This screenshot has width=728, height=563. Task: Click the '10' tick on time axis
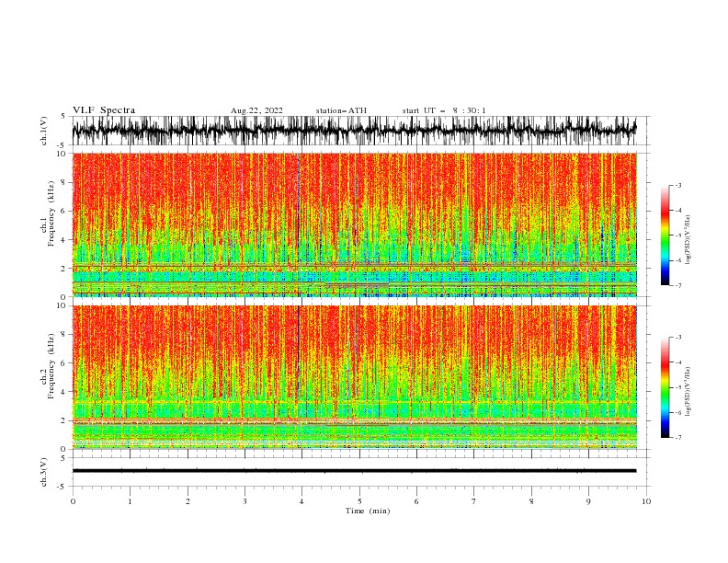pos(646,501)
